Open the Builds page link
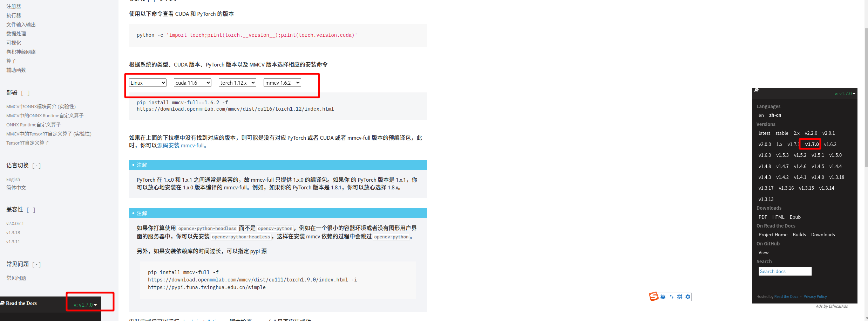868x321 pixels. [799, 235]
